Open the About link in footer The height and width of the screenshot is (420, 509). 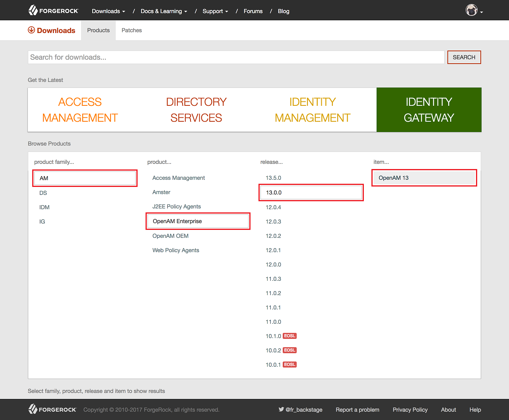(x=449, y=410)
